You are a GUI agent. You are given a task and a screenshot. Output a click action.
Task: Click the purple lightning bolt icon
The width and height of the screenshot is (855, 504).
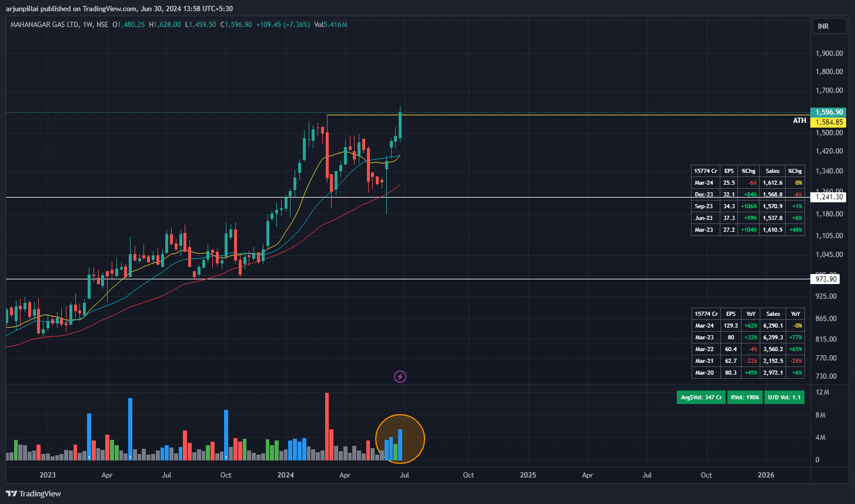[x=400, y=376]
